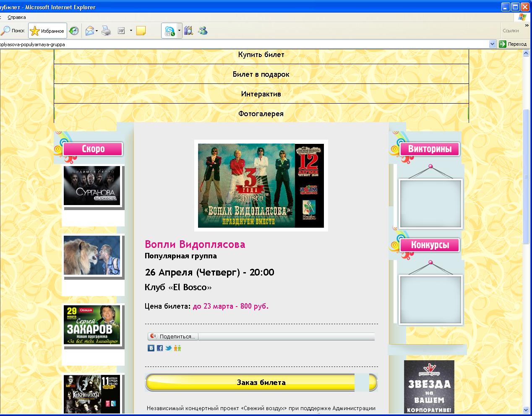Click the Skype toolbar icon

[170, 31]
